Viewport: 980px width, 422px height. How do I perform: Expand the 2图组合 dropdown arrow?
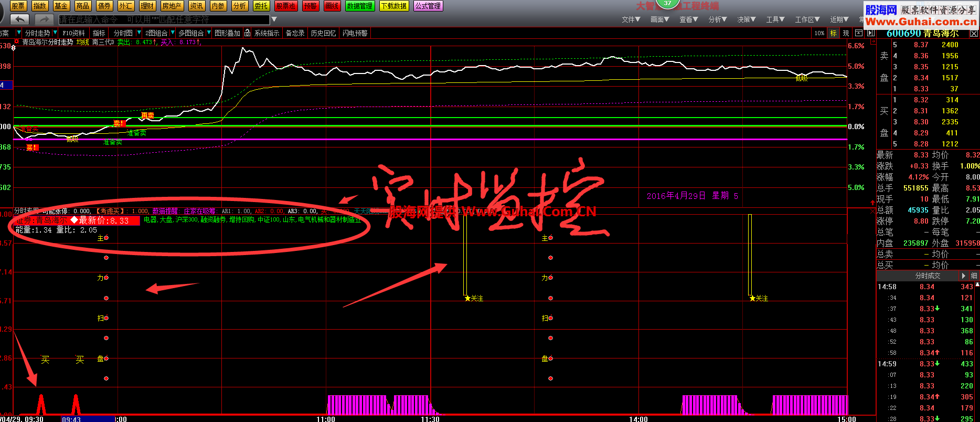(172, 33)
